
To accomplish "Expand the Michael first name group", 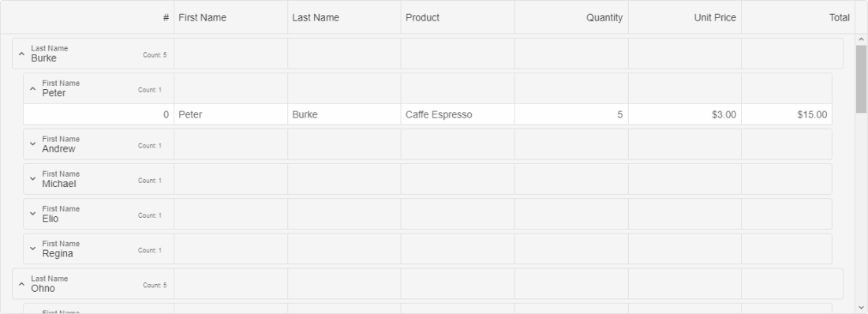I will [x=32, y=179].
